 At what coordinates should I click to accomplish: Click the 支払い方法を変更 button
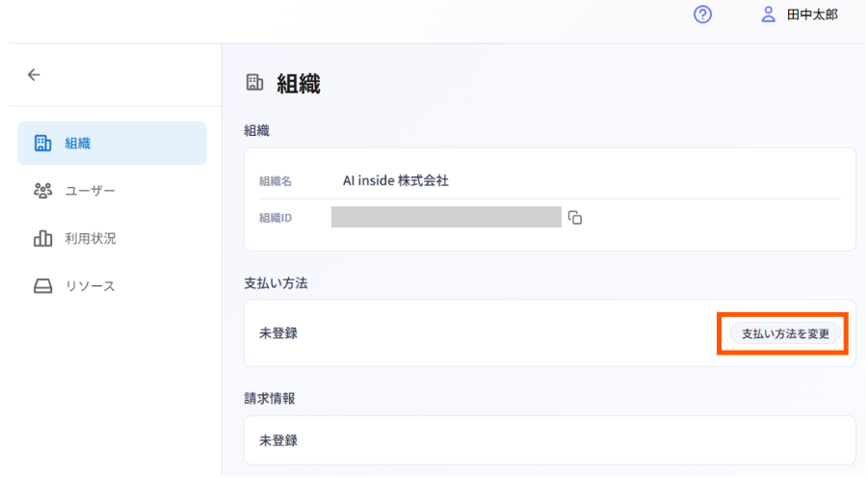click(x=785, y=333)
